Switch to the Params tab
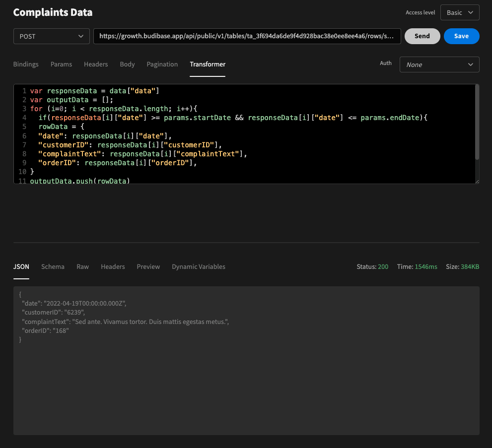This screenshot has width=492, height=448. (x=61, y=64)
